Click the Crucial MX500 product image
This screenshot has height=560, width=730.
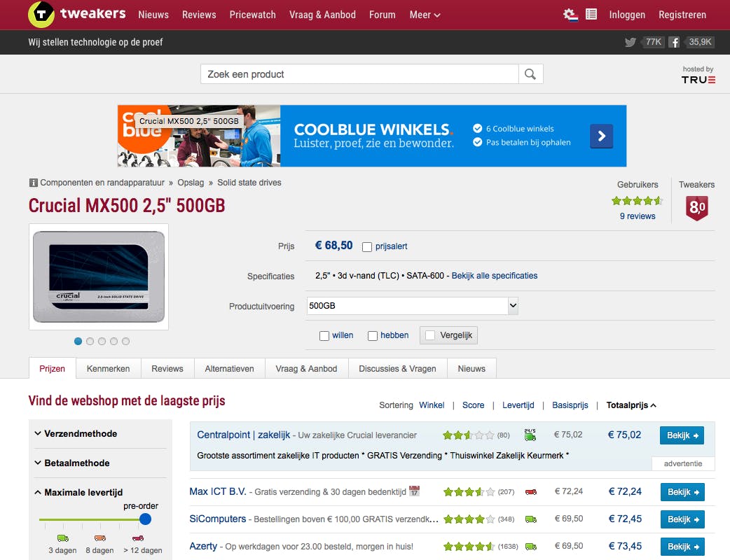(x=99, y=276)
